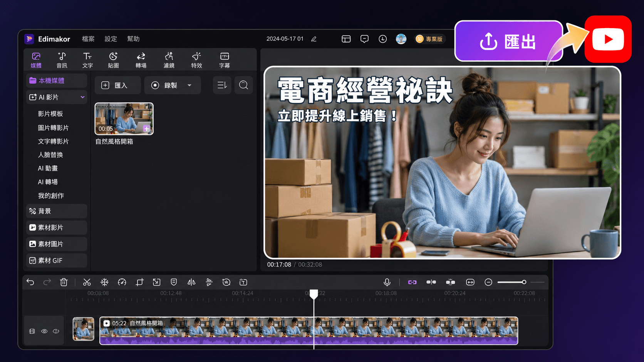The image size is (644, 362).
Task: Click the trash delete icon
Action: [x=64, y=282]
